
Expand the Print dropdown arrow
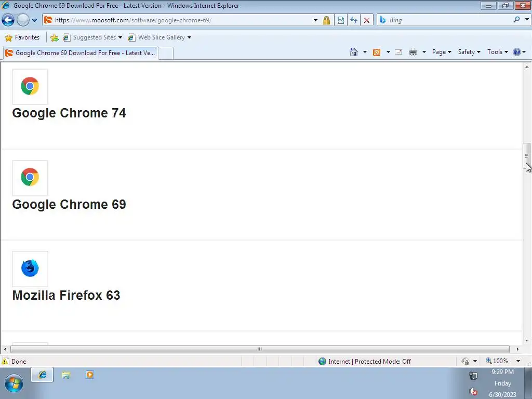[424, 52]
